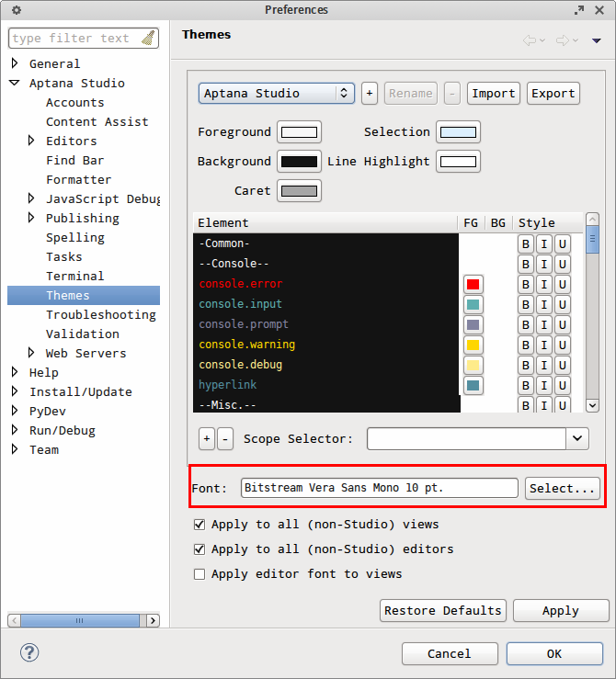Check Apply editor font to views
This screenshot has width=616, height=679.
pos(200,574)
